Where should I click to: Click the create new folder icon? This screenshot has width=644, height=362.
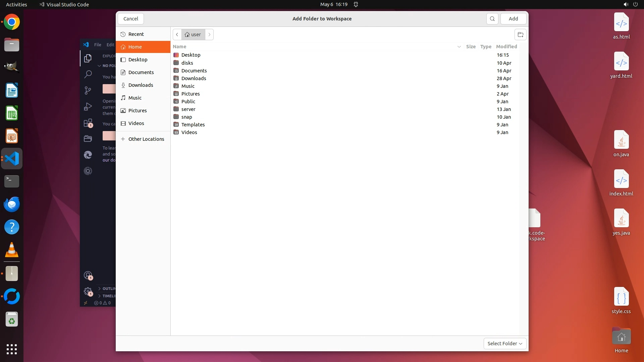pyautogui.click(x=520, y=35)
